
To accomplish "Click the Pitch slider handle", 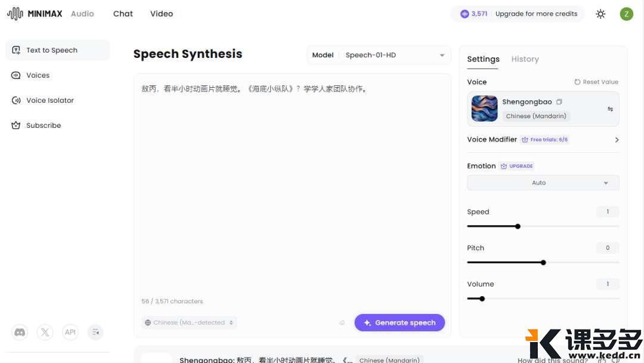I will tap(543, 263).
